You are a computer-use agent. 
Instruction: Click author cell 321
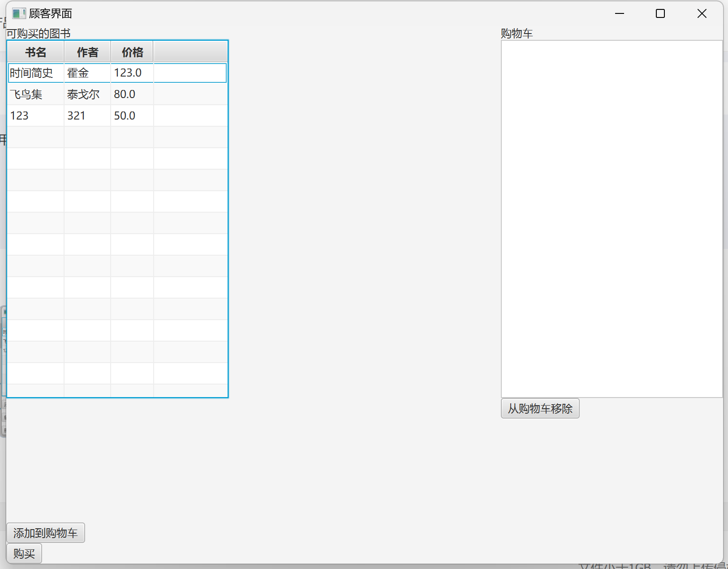tap(87, 116)
